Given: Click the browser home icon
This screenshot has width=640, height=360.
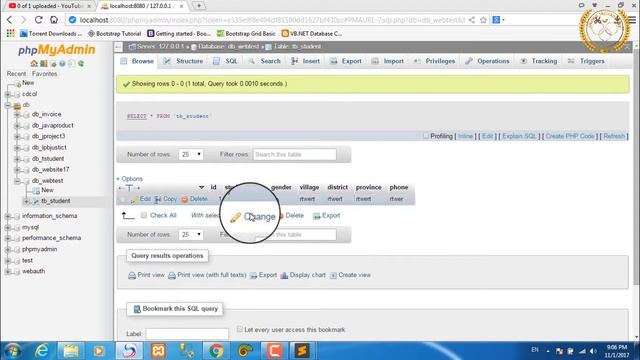Looking at the screenshot, I should pos(54,20).
